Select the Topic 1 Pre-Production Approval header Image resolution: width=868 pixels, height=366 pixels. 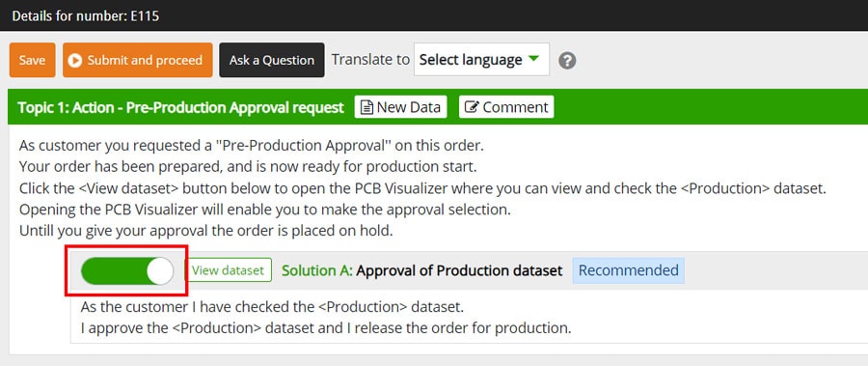click(x=180, y=107)
